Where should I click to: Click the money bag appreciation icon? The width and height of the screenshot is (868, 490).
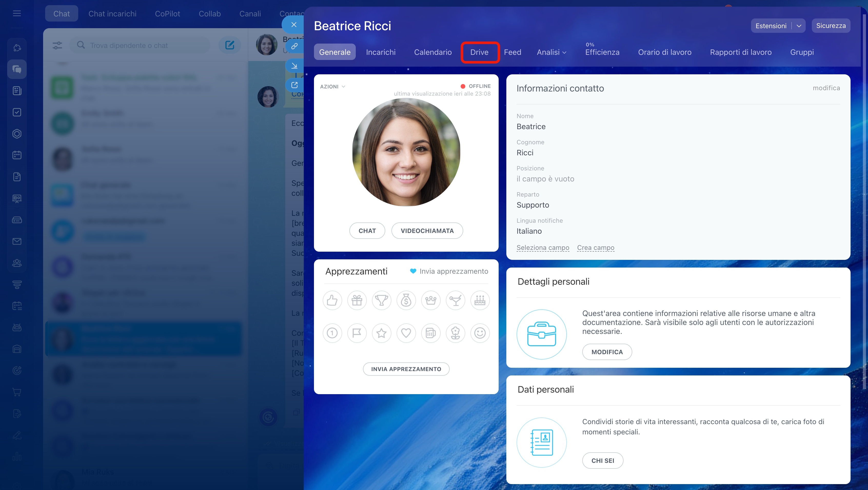coord(406,300)
